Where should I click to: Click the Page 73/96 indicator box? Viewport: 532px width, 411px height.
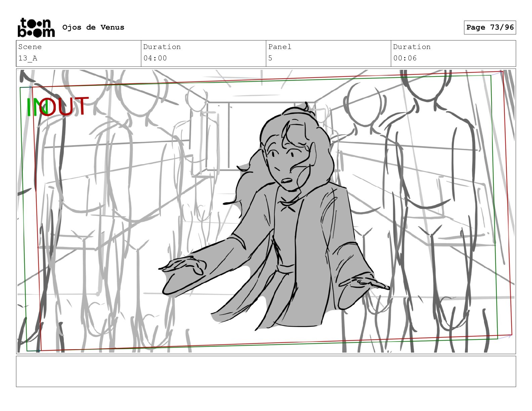tap(490, 28)
